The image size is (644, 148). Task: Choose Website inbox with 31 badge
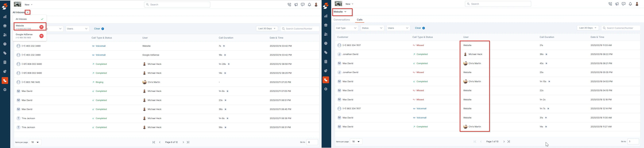point(30,27)
